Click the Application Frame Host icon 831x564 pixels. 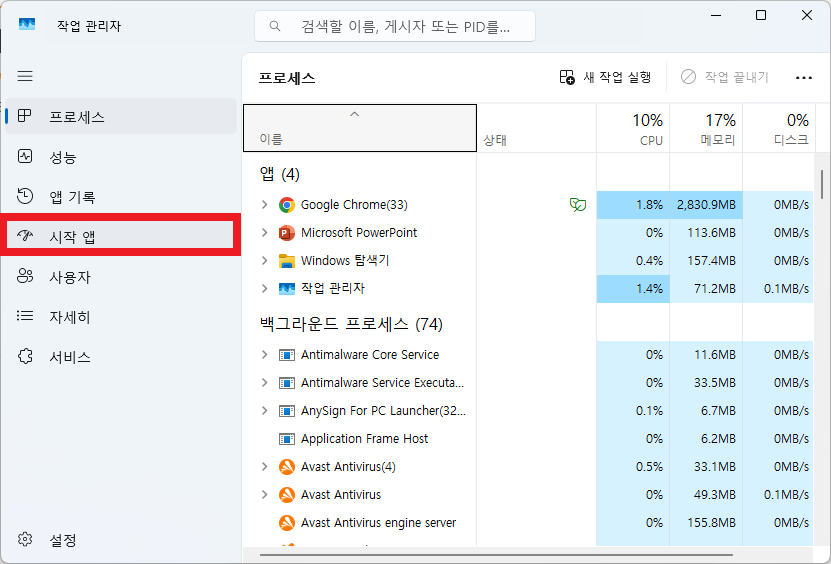pyautogui.click(x=287, y=439)
